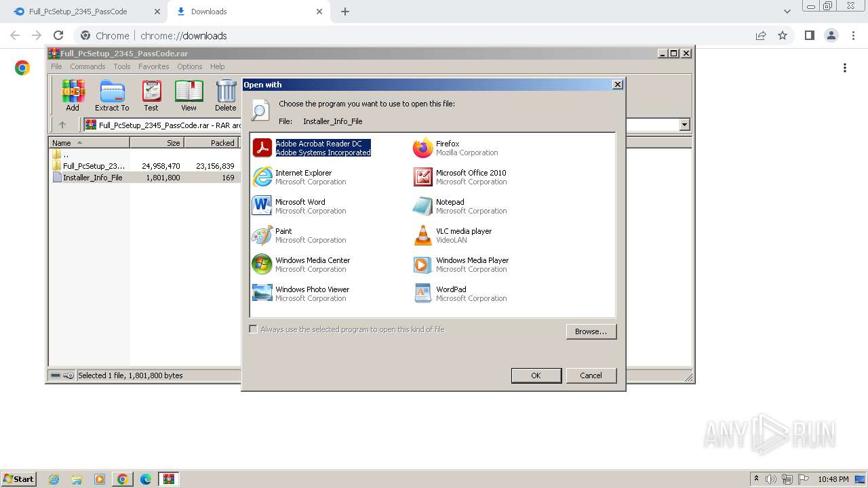The width and height of the screenshot is (868, 488).
Task: Select Full_PcSetup_23... folder row
Action: (x=144, y=166)
